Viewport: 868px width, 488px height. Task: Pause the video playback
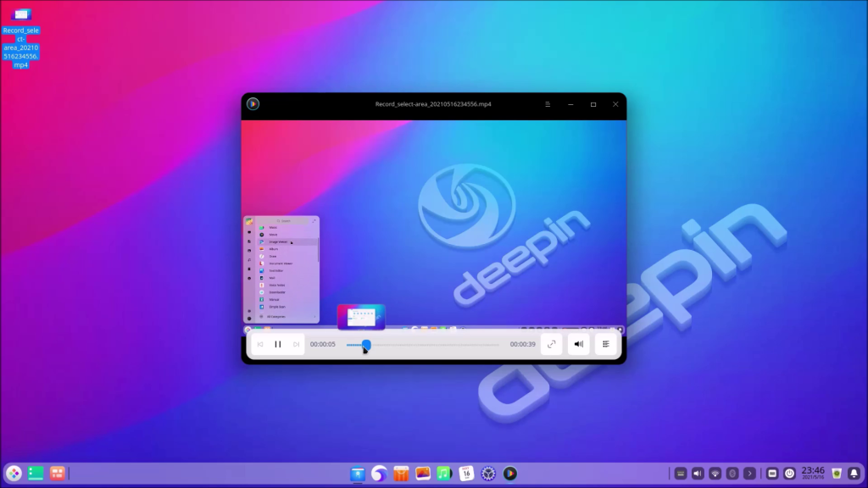click(x=278, y=344)
